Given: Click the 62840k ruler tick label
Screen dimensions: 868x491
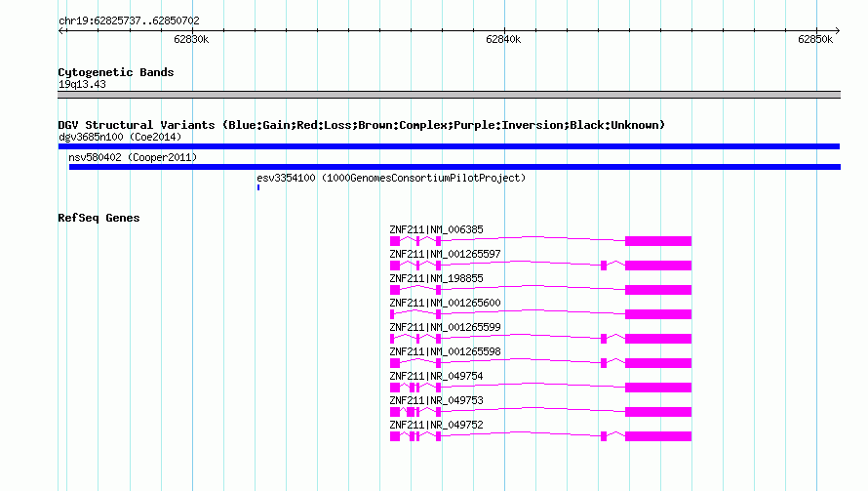Looking at the screenshot, I should 503,39.
